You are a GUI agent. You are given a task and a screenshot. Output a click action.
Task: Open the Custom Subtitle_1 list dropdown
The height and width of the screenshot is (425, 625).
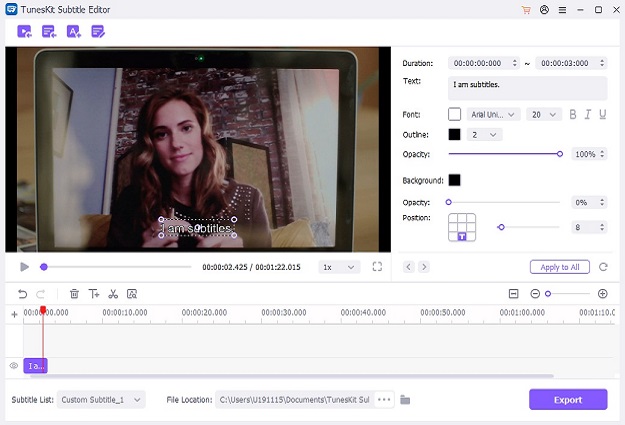pos(101,399)
